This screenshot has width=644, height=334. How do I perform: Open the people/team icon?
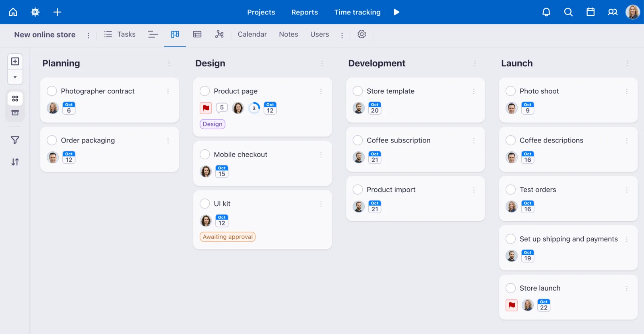(x=613, y=12)
